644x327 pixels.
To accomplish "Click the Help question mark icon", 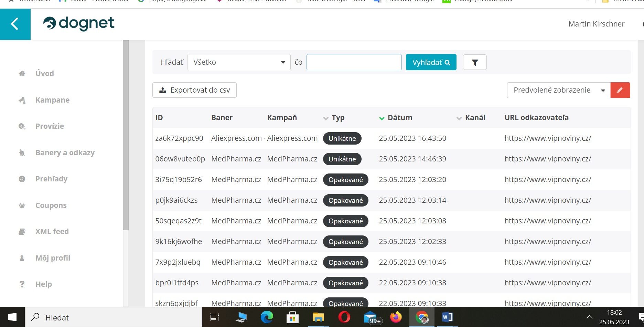I will pos(22,284).
